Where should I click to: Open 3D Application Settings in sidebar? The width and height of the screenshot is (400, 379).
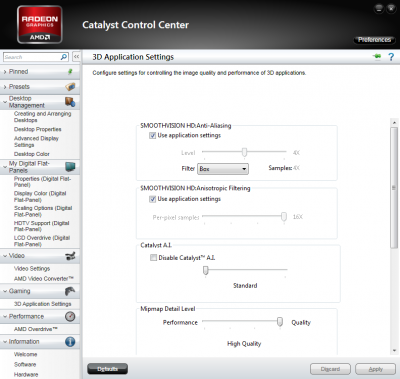coord(42,304)
